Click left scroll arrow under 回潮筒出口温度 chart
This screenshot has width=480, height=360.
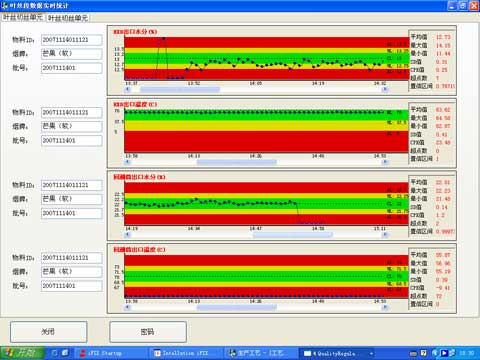[x=127, y=307]
